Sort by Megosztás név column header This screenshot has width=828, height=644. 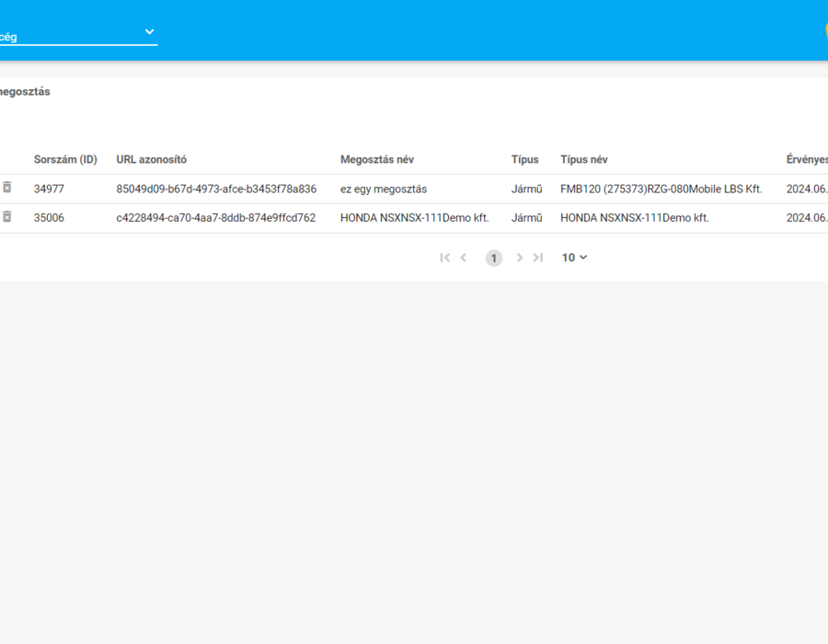pos(377,159)
